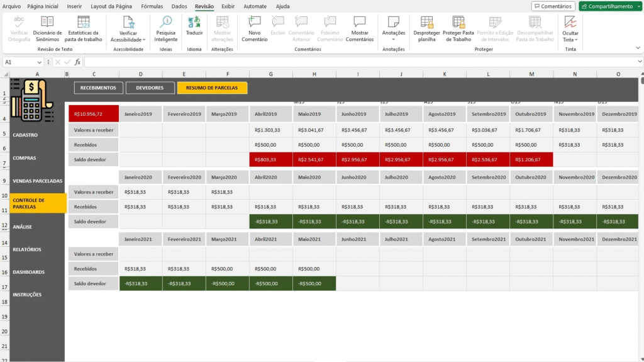The width and height of the screenshot is (644, 362).
Task: Click in the formula bar input field
Action: tap(358, 62)
